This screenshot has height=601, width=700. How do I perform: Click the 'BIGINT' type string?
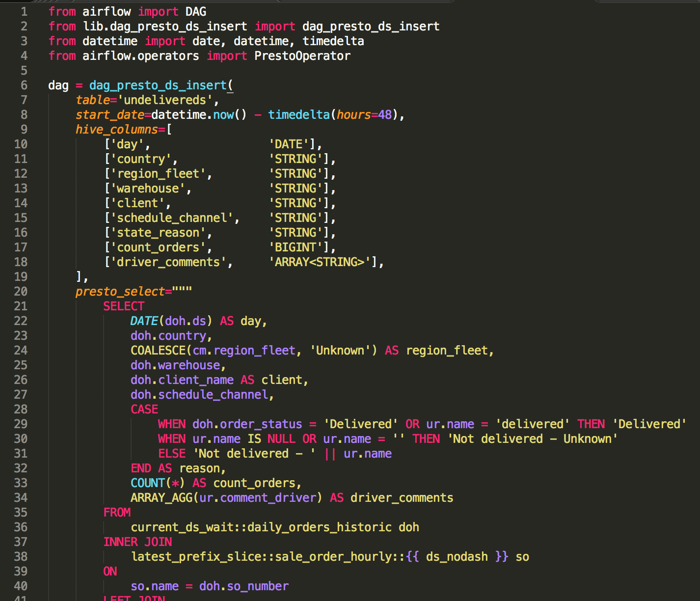pyautogui.click(x=296, y=247)
